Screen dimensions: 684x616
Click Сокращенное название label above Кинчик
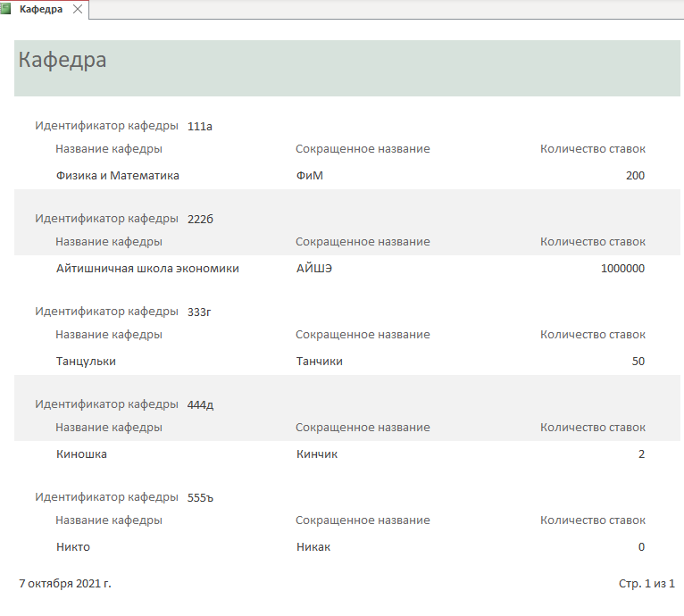click(363, 428)
